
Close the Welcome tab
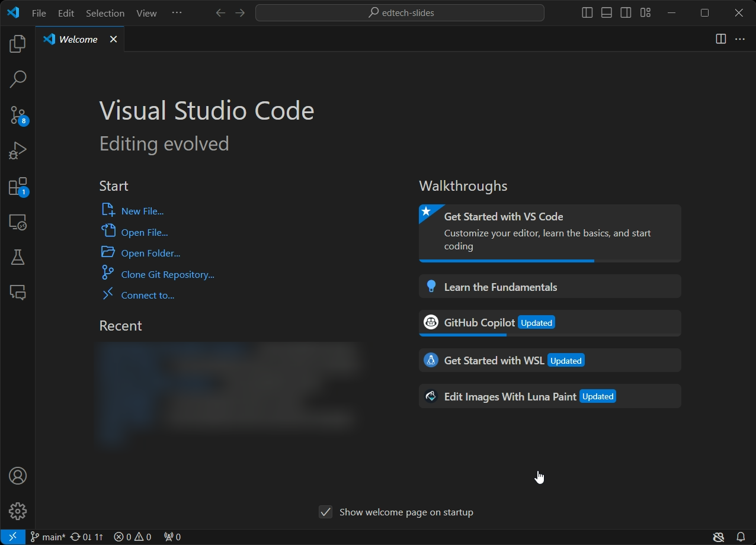113,39
